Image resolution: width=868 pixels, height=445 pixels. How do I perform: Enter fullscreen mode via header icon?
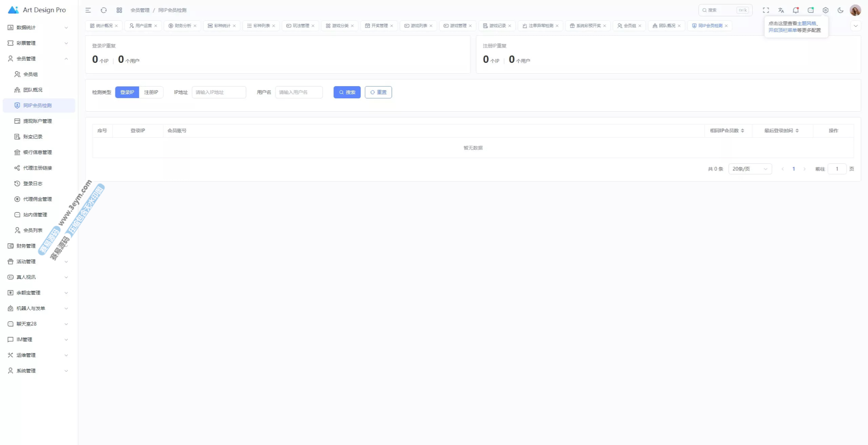766,10
